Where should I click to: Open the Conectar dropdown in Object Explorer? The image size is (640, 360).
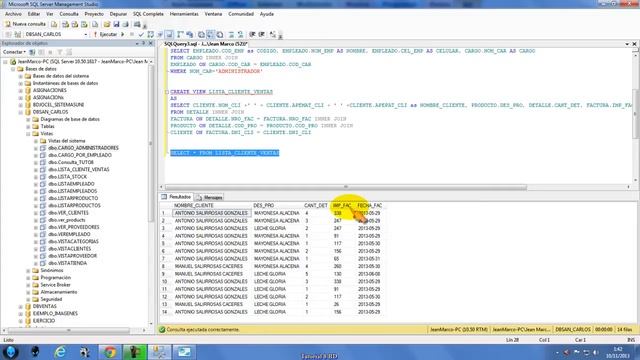(14, 52)
